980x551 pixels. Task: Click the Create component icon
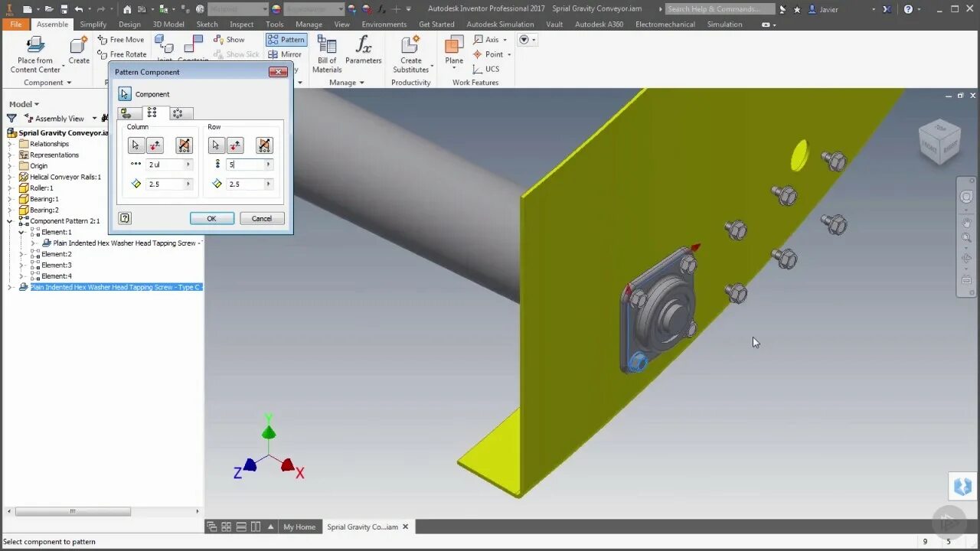tap(78, 45)
